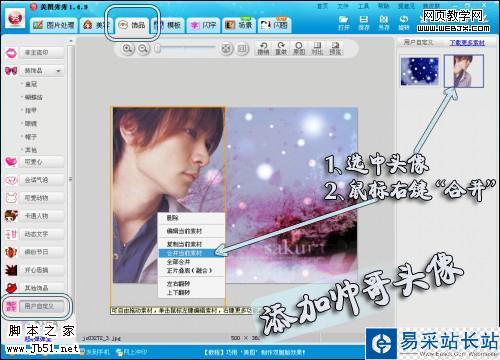
Task: Open the 模板 tab
Action: pyautogui.click(x=168, y=25)
